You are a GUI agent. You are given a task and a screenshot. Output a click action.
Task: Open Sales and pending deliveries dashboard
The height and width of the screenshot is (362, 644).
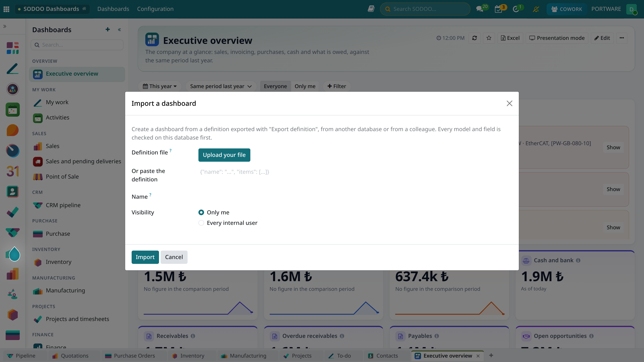(77, 161)
